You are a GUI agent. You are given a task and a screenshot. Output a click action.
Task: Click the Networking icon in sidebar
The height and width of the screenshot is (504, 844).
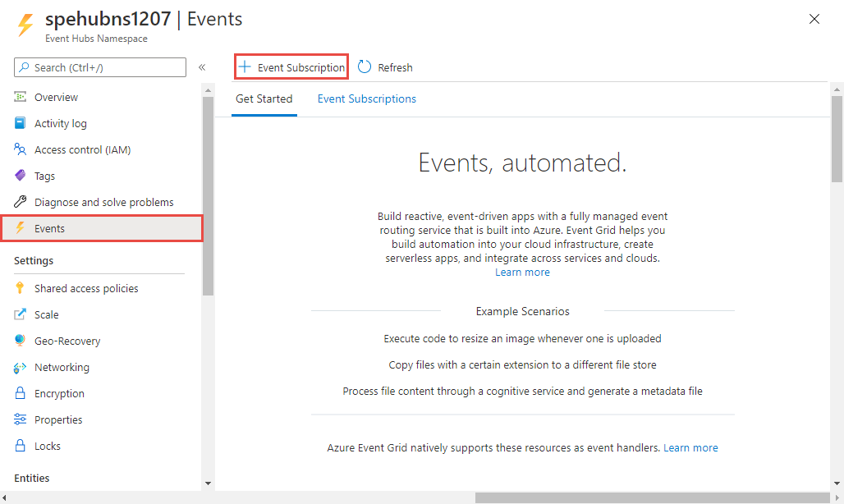[x=21, y=367]
